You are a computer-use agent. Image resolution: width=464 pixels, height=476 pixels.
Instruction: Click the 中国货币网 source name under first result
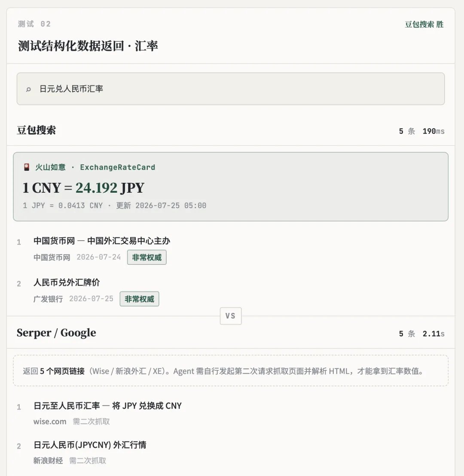point(52,258)
